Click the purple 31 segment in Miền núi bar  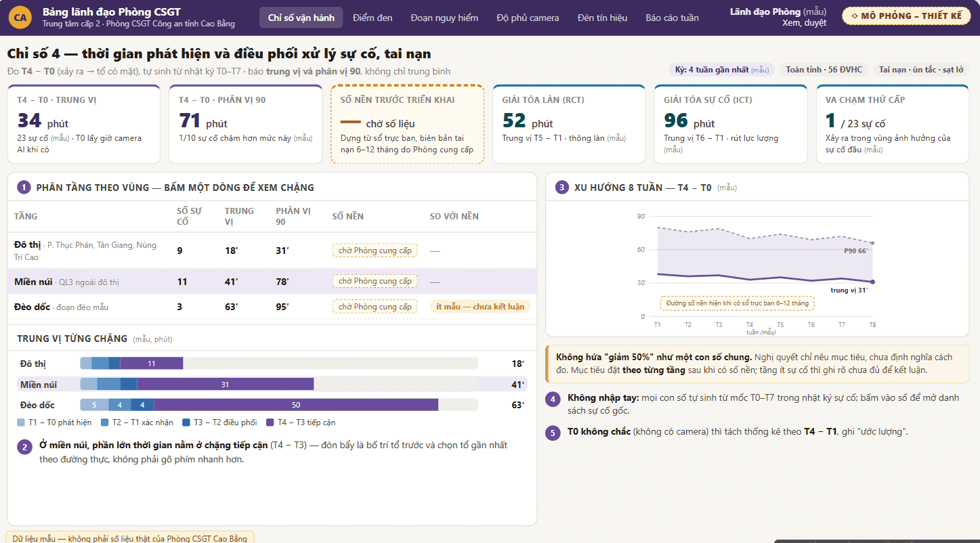225,385
